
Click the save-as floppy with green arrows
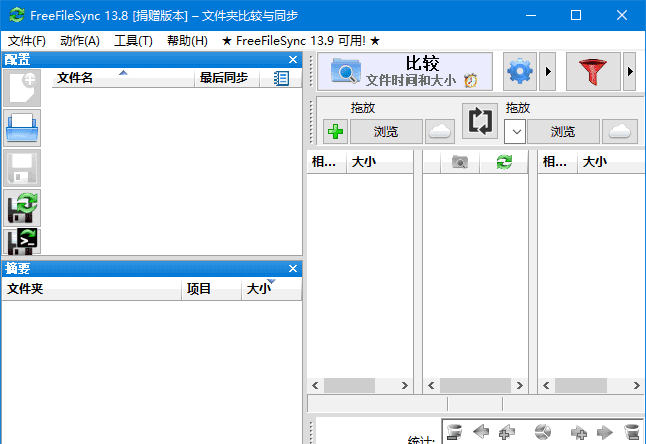(x=22, y=208)
